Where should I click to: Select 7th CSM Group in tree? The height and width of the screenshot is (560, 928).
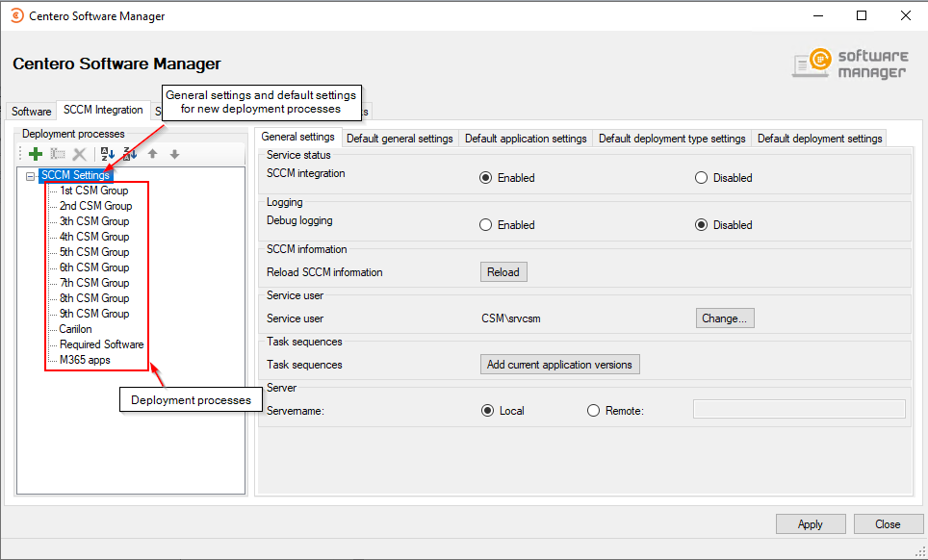point(94,283)
